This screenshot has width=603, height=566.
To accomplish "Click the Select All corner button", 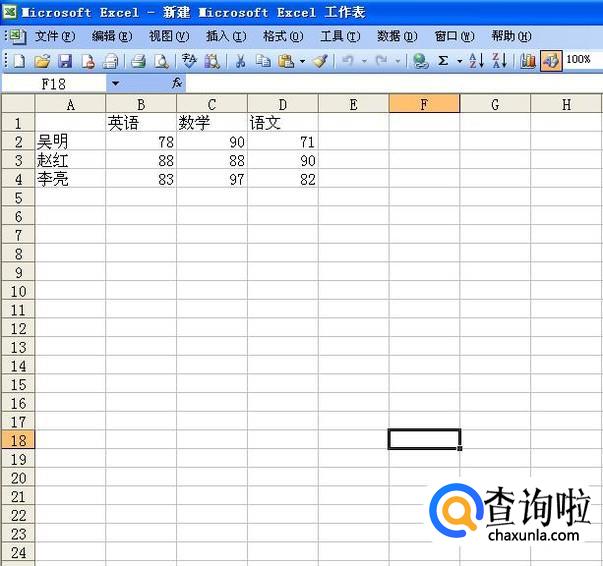I will (x=18, y=104).
